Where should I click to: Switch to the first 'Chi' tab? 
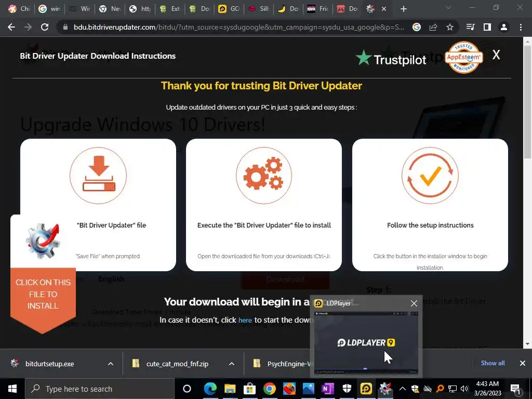coord(19,9)
